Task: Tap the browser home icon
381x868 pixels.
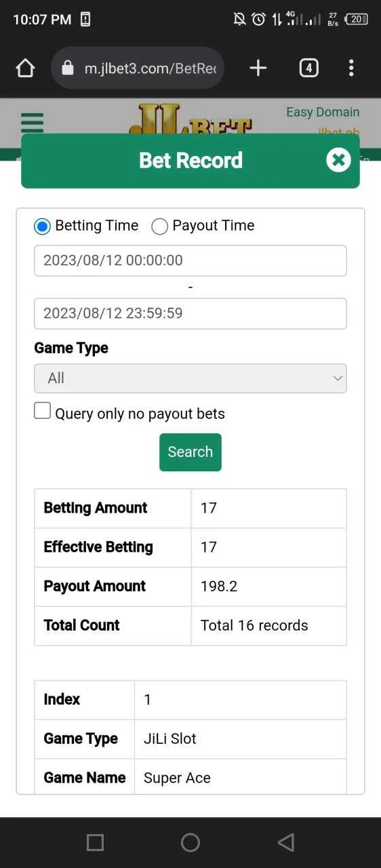Action: (25, 68)
